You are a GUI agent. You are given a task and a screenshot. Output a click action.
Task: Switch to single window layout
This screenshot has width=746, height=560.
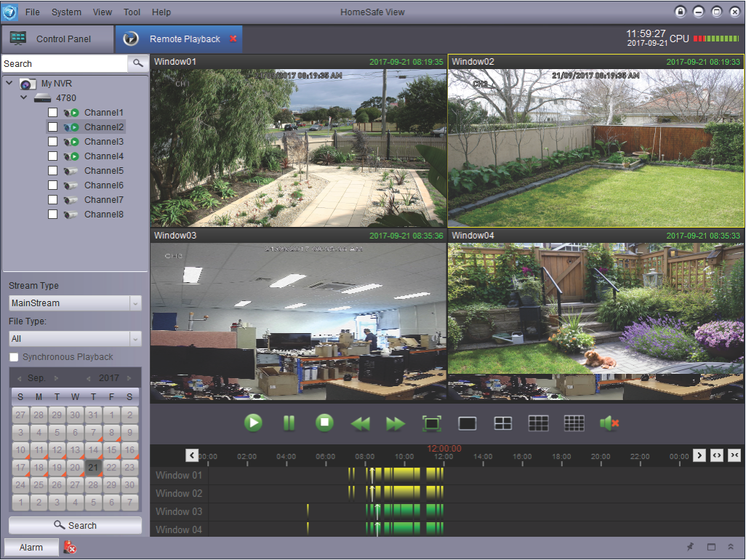coord(468,423)
